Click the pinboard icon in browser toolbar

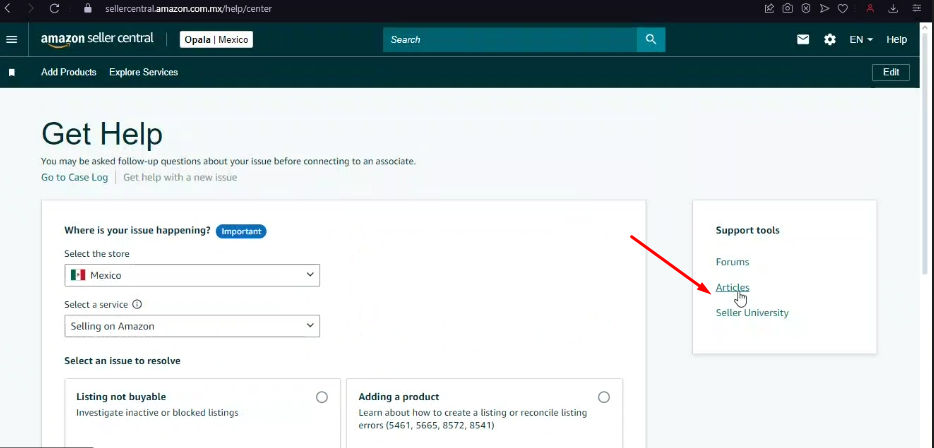click(x=769, y=8)
